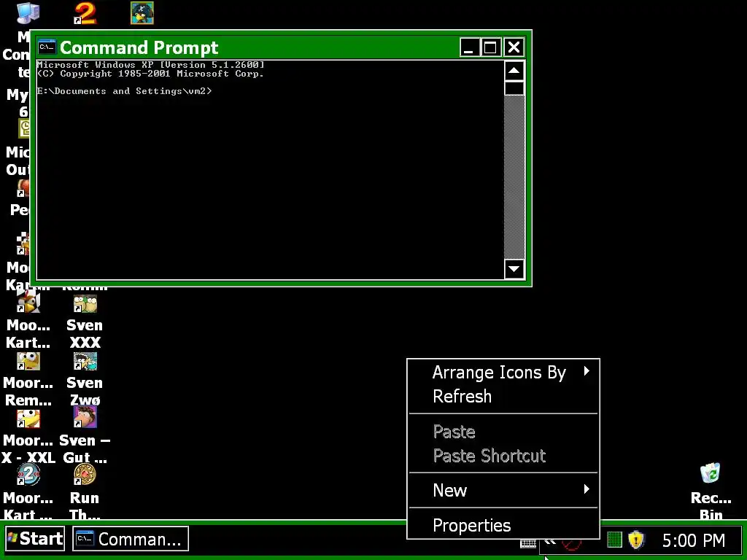Click the yellow security shield tray icon

pyautogui.click(x=636, y=540)
